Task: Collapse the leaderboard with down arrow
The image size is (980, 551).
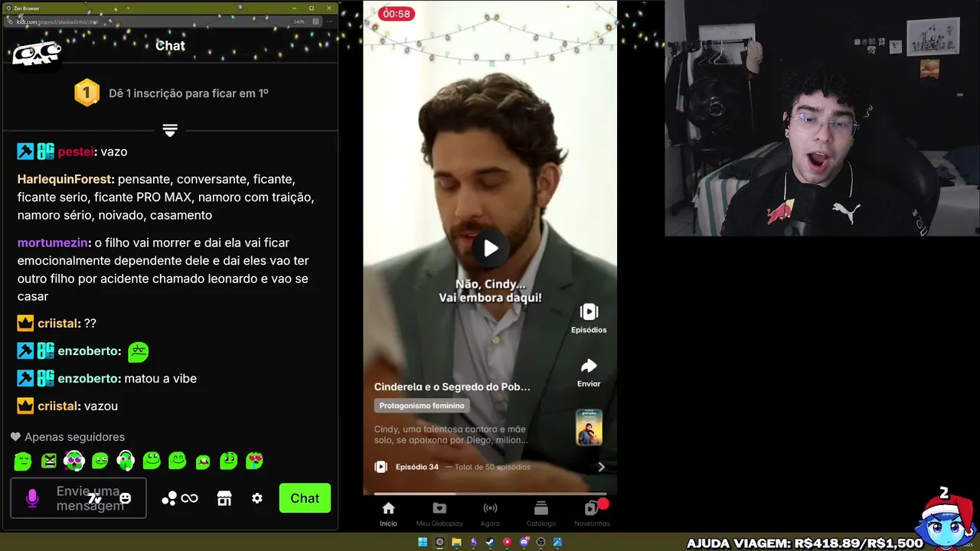Action: point(170,131)
